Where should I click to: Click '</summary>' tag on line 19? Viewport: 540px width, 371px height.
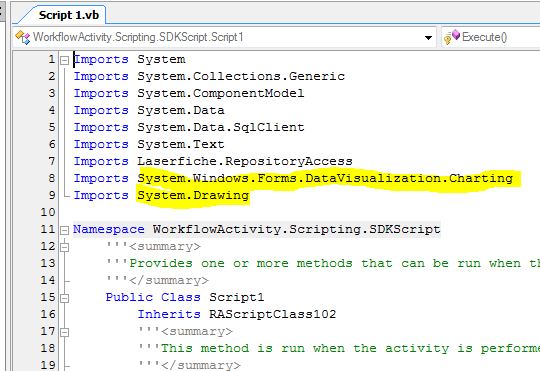[x=201, y=365]
